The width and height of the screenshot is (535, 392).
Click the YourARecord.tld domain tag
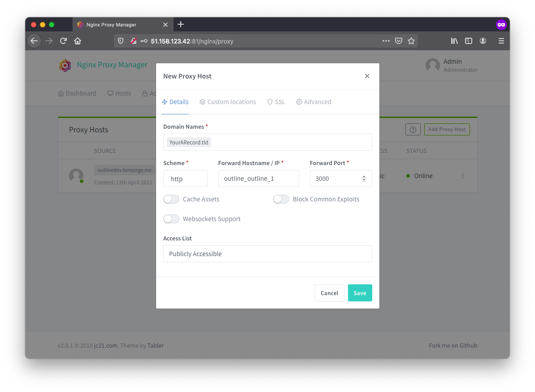tap(189, 142)
